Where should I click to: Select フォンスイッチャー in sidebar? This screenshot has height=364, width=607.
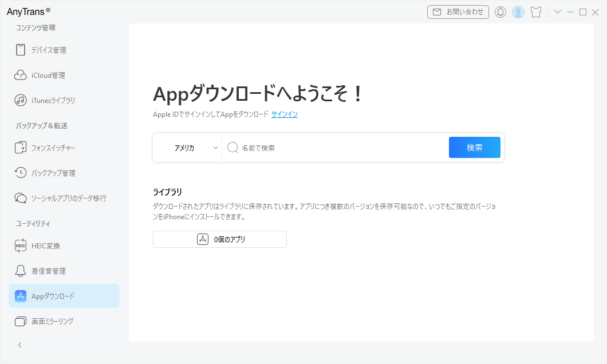[x=64, y=148]
